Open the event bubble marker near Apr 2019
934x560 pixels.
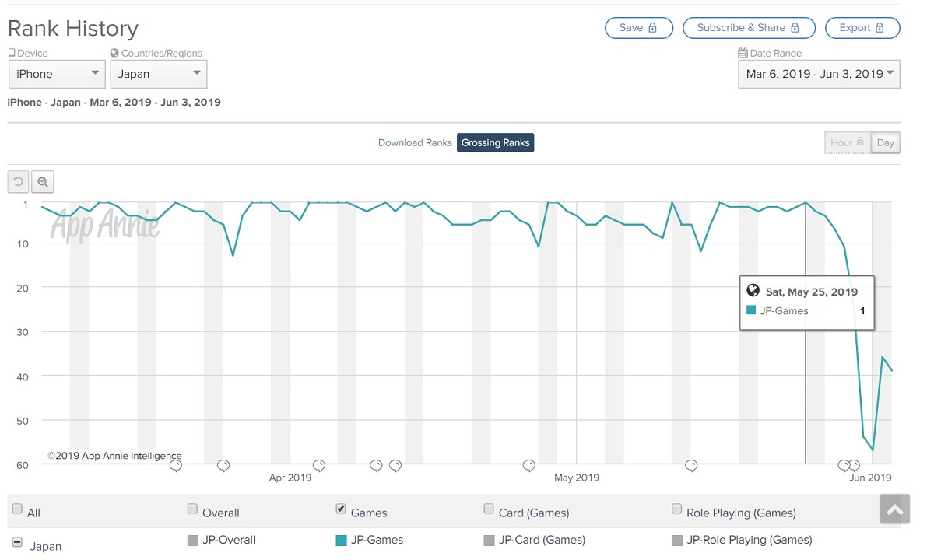(318, 466)
